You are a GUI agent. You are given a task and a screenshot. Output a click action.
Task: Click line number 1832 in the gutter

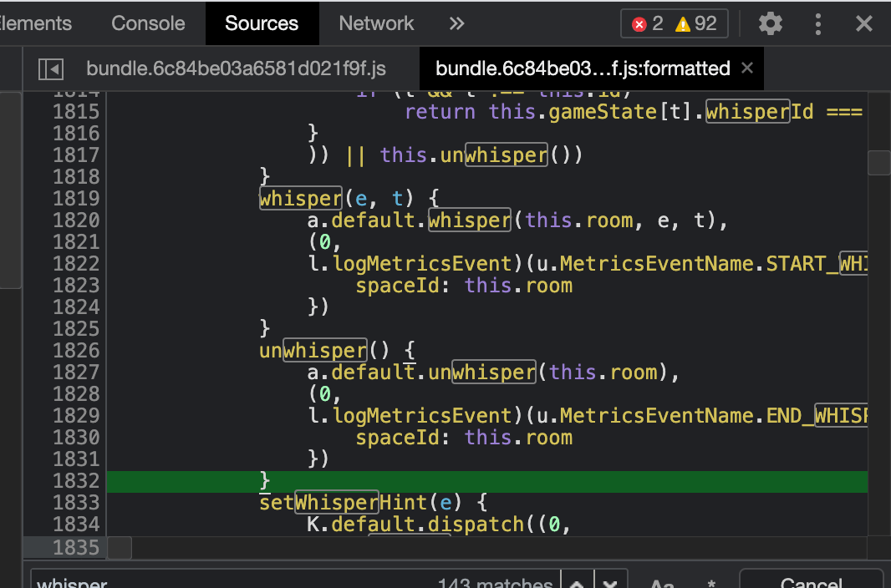[76, 480]
